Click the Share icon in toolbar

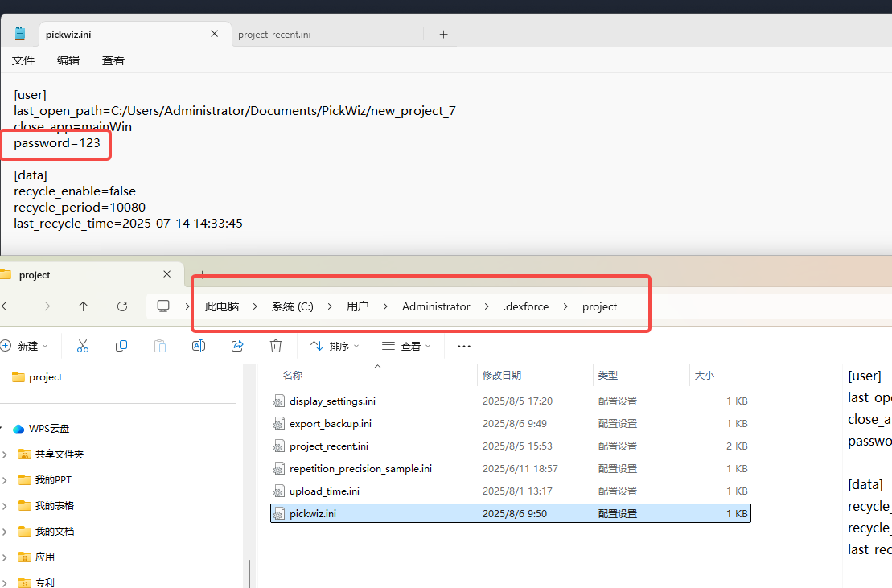click(237, 346)
